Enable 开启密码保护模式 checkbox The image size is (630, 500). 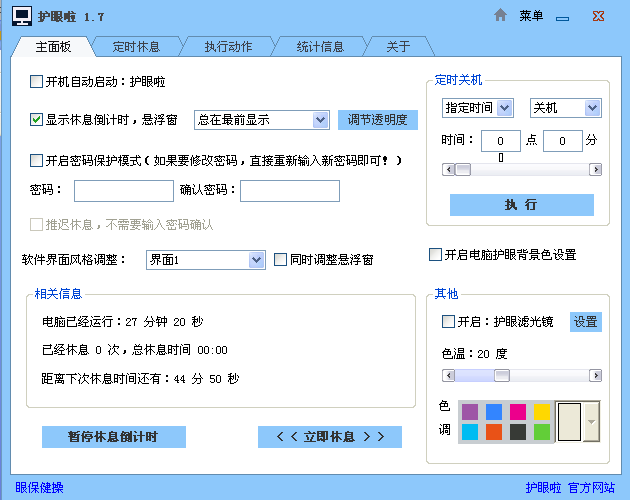36,160
